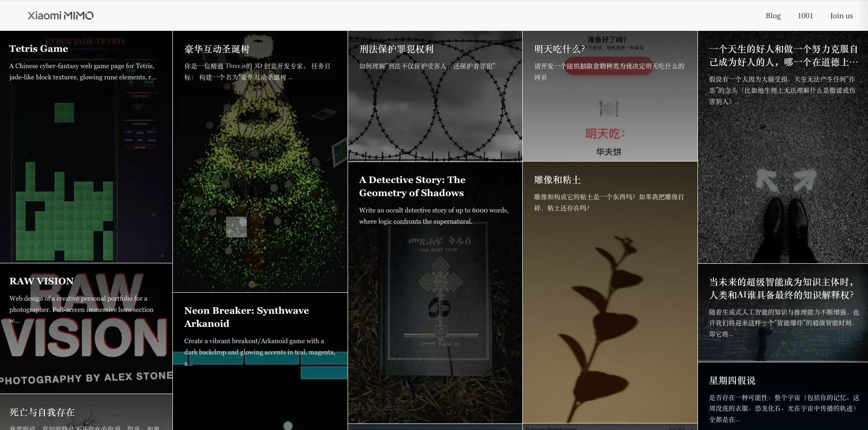Click the Xiaomi MiMo logo
Viewport: 868px width, 430px height.
(x=60, y=15)
